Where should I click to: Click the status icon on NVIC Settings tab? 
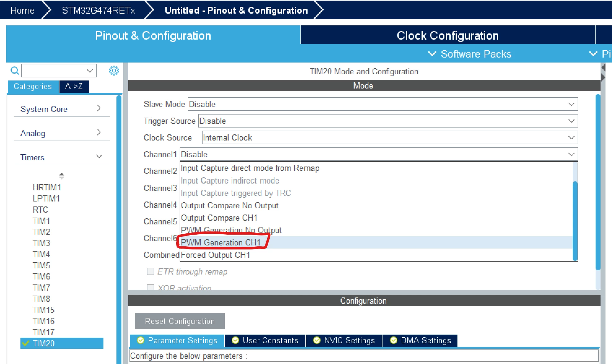317,340
